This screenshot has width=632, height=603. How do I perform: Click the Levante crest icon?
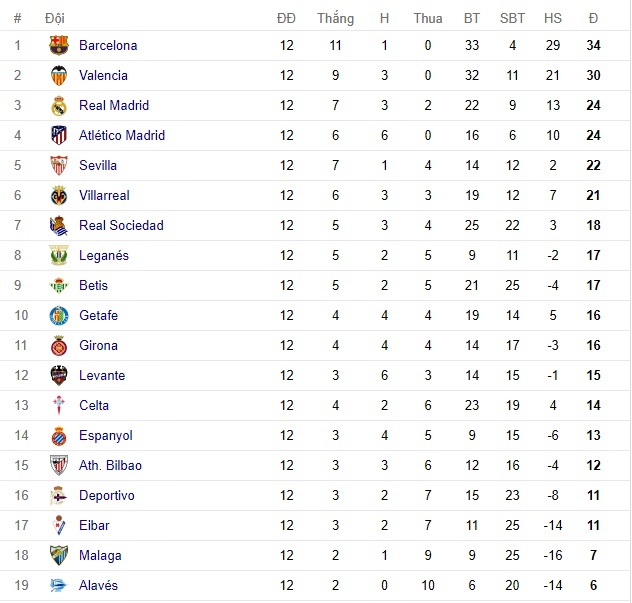point(58,375)
